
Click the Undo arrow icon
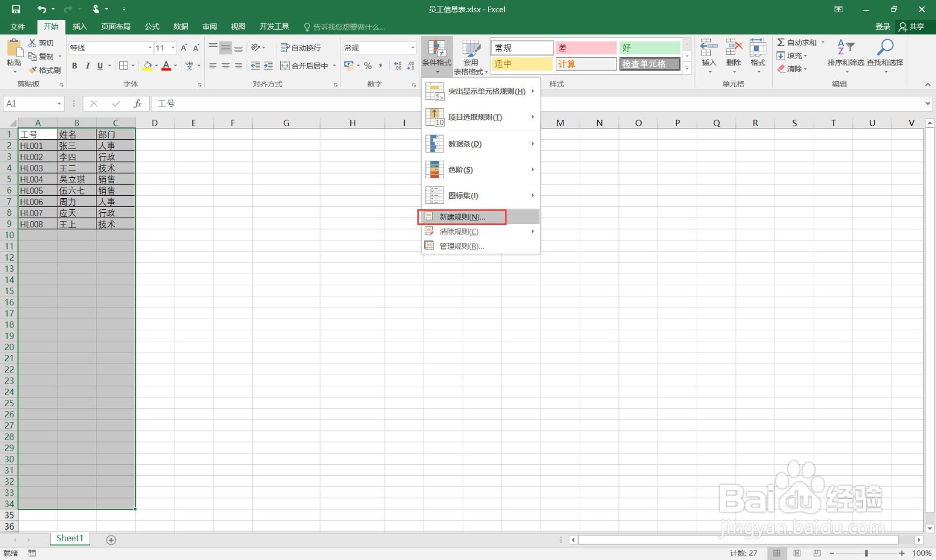click(x=42, y=9)
